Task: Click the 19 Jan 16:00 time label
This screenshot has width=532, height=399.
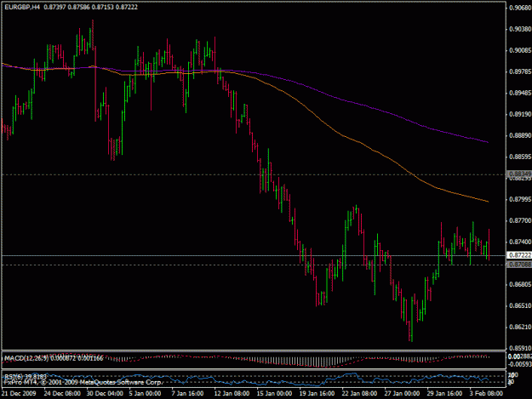Action: [317, 394]
